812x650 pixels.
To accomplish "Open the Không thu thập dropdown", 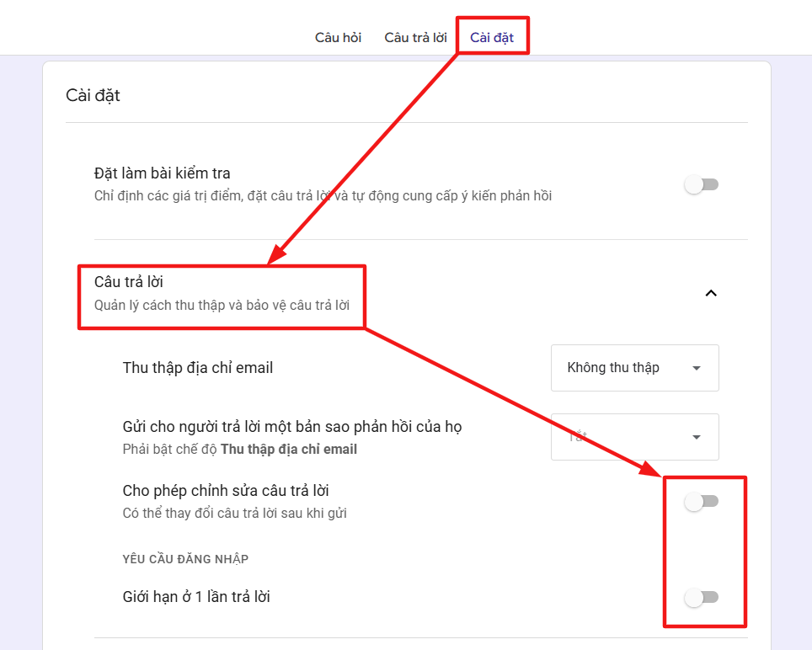I will (x=635, y=368).
